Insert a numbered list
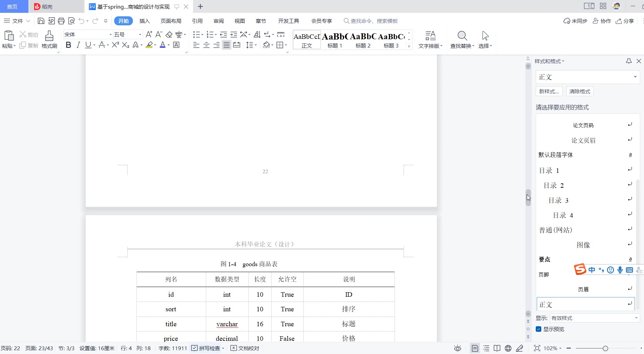The image size is (644, 354). pyautogui.click(x=210, y=34)
